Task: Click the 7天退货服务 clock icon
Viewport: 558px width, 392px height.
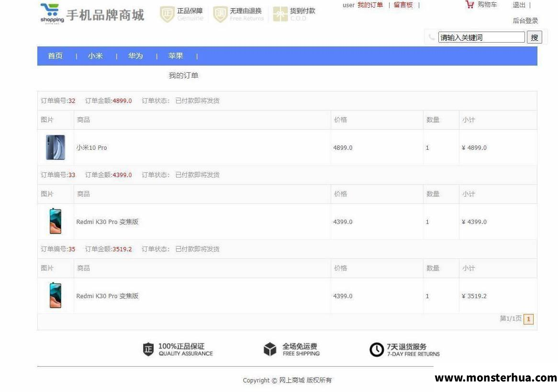Action: tap(377, 349)
